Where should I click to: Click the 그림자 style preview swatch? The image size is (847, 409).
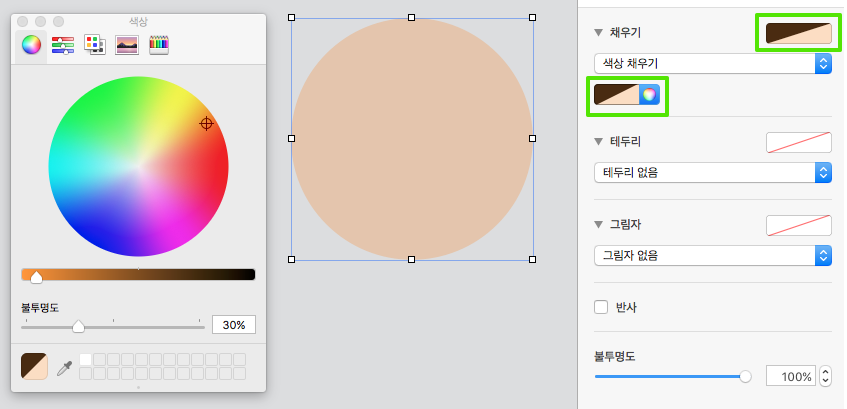[798, 225]
